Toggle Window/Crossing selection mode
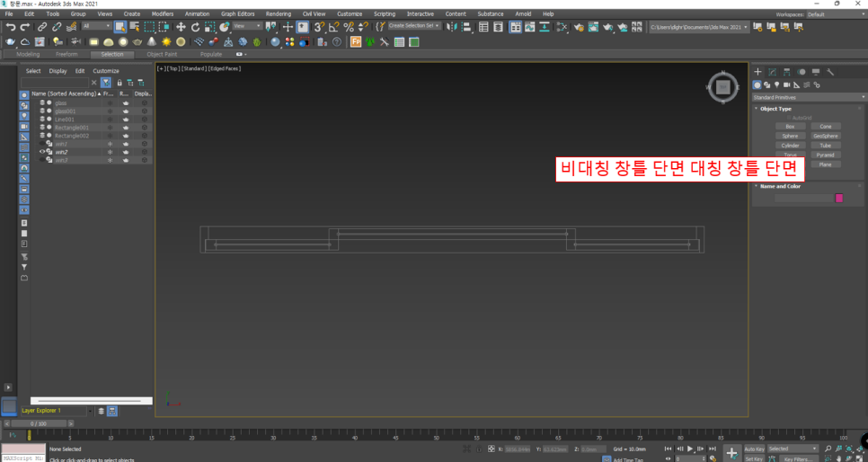Viewport: 868px width, 462px height. [164, 27]
